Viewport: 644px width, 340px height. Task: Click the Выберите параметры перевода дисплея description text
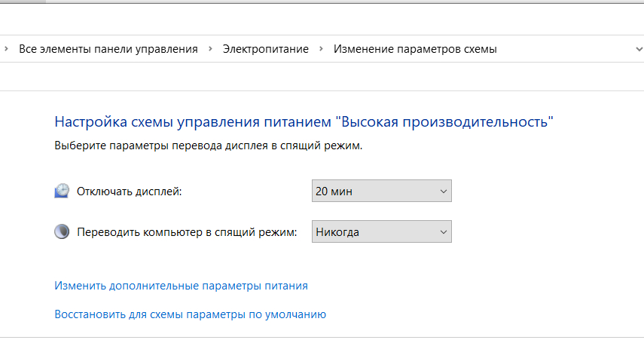(x=209, y=145)
